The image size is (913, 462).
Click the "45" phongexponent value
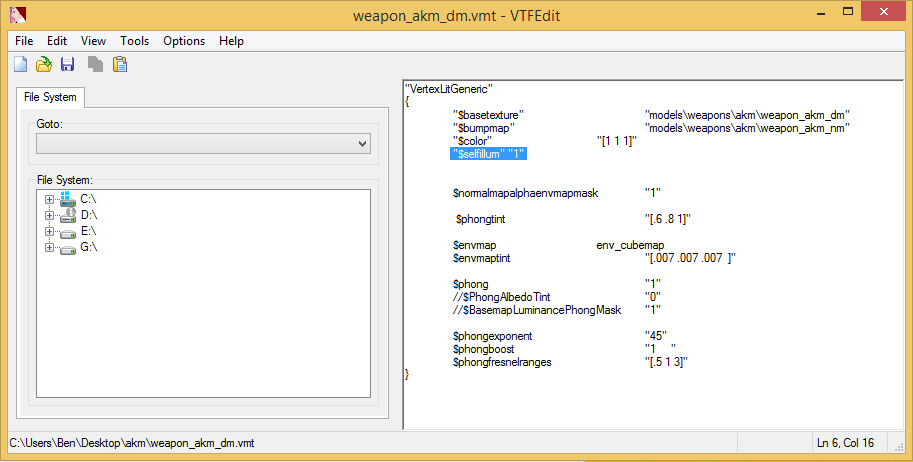coord(656,336)
